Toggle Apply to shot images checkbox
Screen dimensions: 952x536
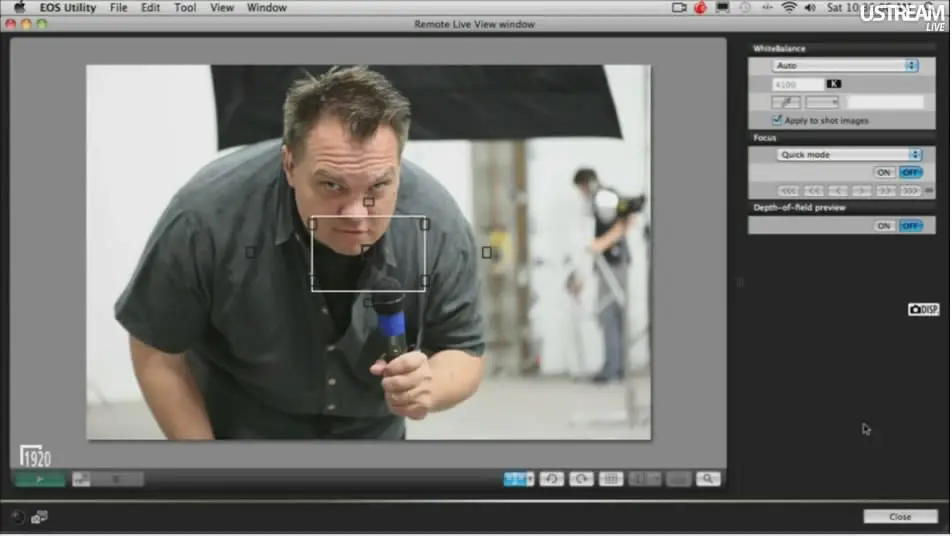pyautogui.click(x=777, y=120)
